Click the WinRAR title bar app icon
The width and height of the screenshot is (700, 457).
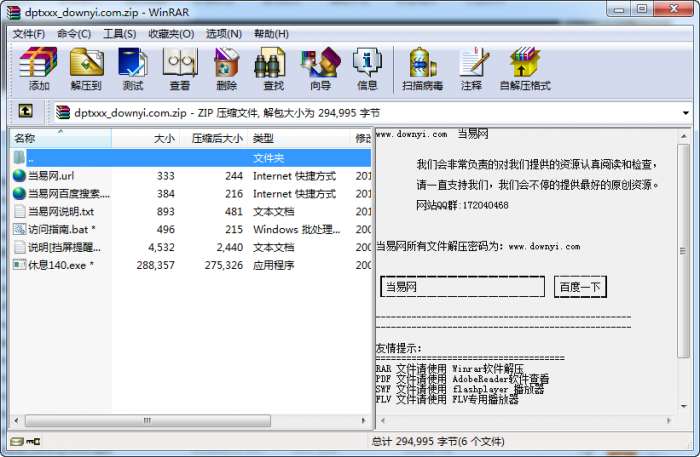coord(14,12)
